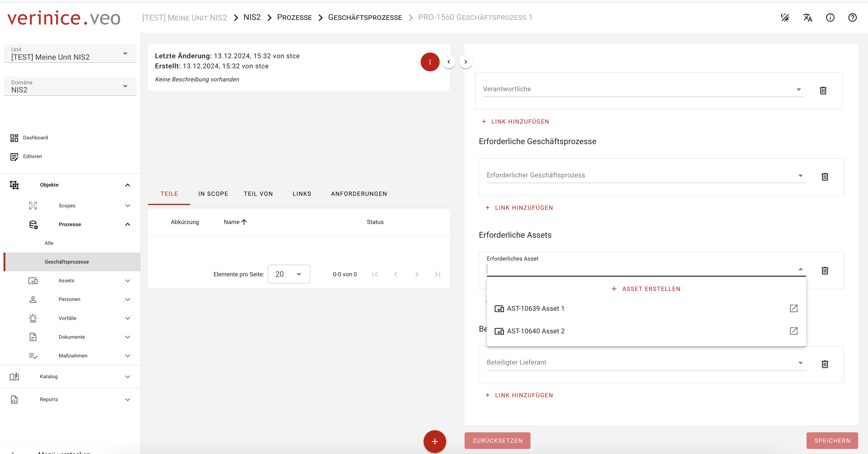Viewport: 868px width, 454px height.
Task: Open the help question mark icon
Action: point(852,18)
